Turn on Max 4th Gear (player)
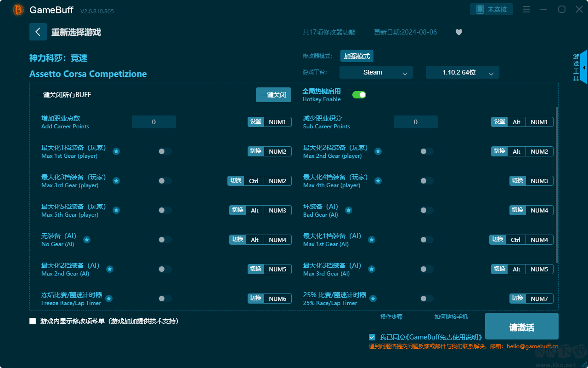Image resolution: width=588 pixels, height=368 pixels. click(x=427, y=181)
